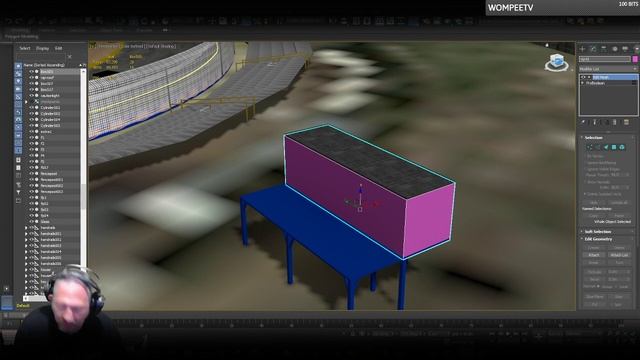The height and width of the screenshot is (360, 640).
Task: Click Remove Modifier trash icon under the stack
Action: [x=615, y=122]
